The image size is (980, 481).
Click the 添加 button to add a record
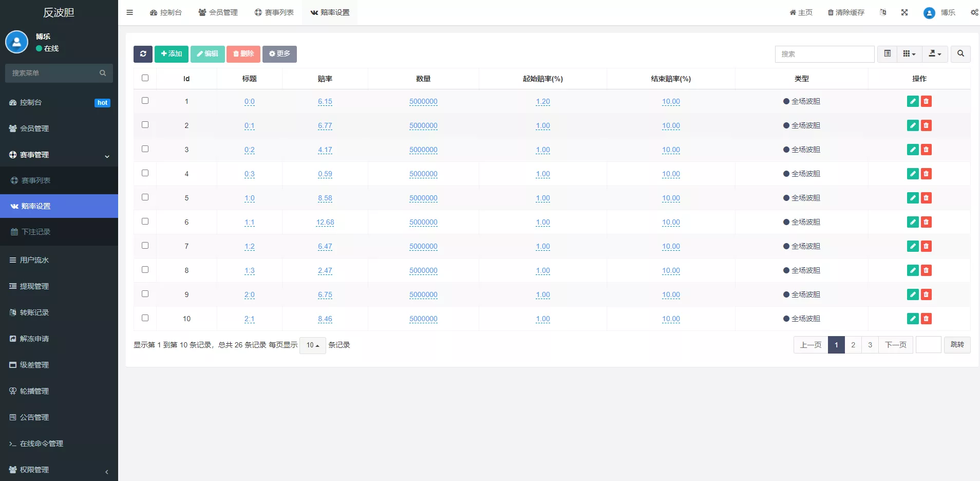[x=171, y=53]
